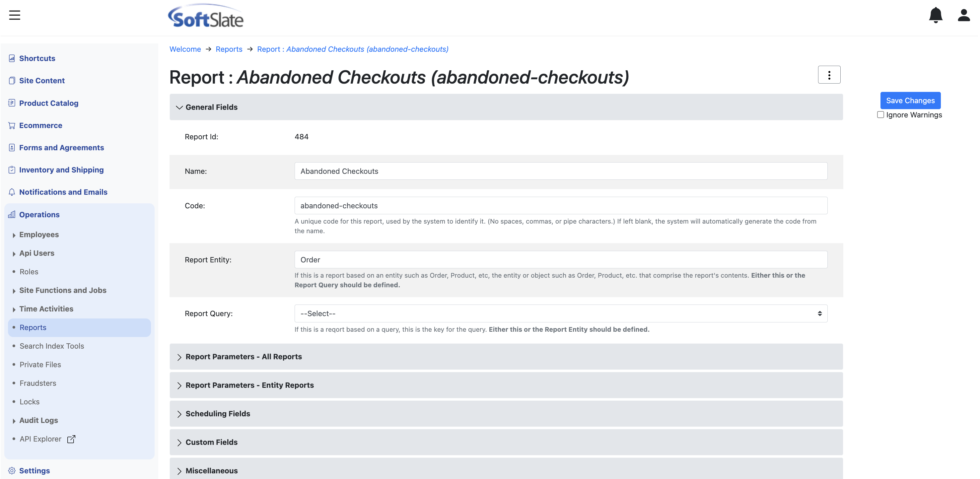Select Search Index Tools in sidebar
The width and height of the screenshot is (980, 479).
pyautogui.click(x=52, y=346)
